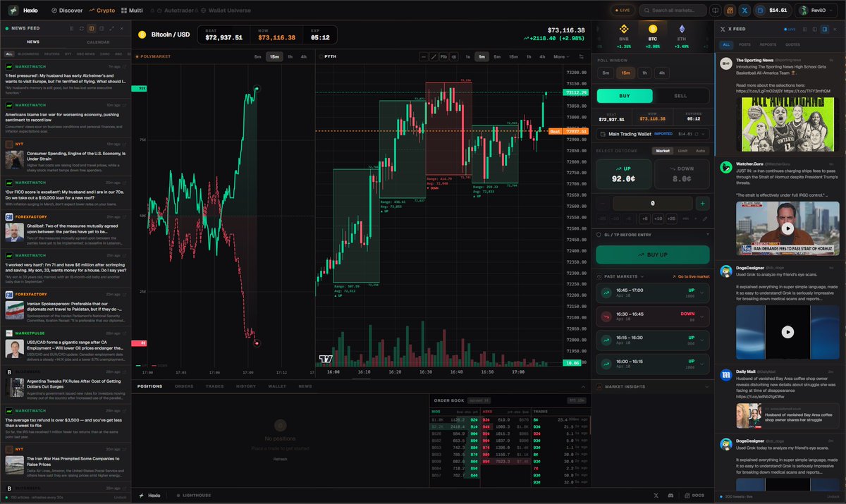
Task: Focus the Search all markets field
Action: (x=673, y=11)
